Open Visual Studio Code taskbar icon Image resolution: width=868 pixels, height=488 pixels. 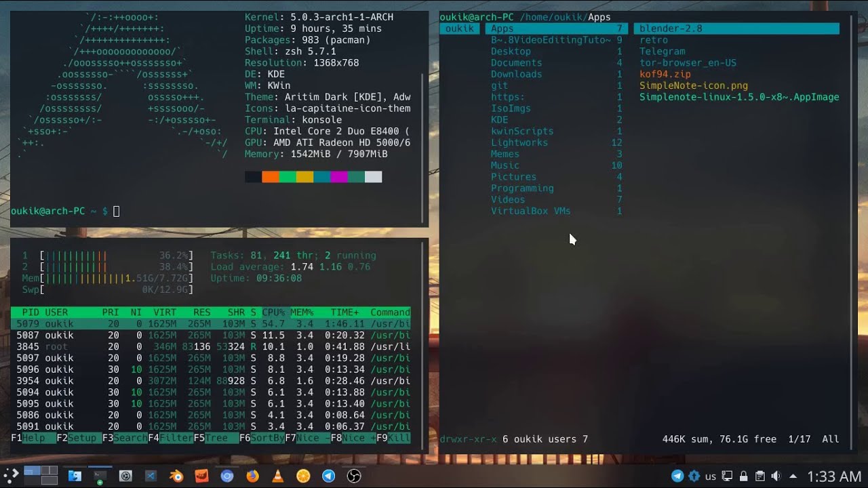point(151,476)
